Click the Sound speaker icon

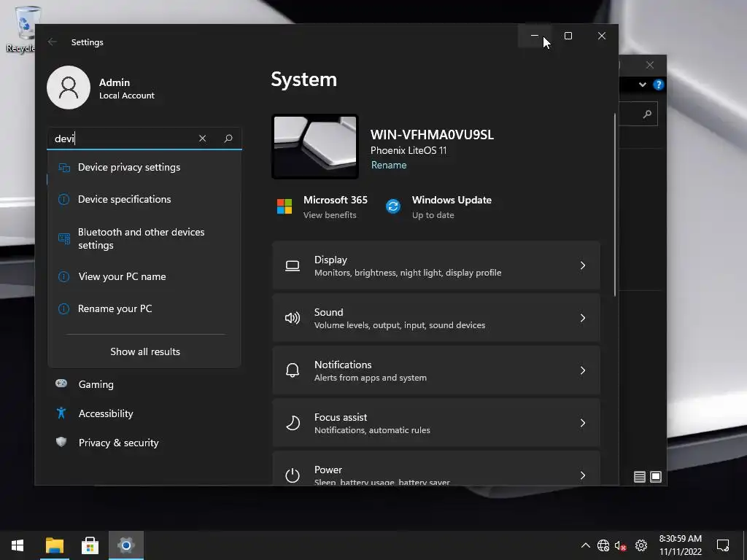[x=293, y=318]
